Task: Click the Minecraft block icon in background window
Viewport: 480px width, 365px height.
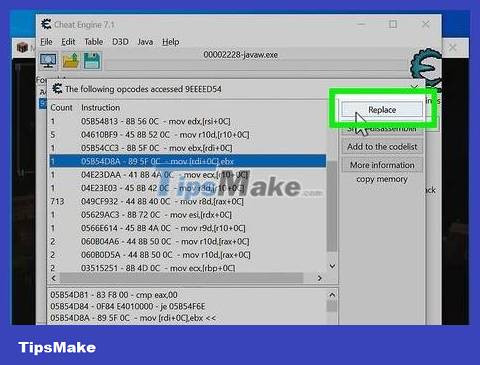Action: [x=22, y=48]
